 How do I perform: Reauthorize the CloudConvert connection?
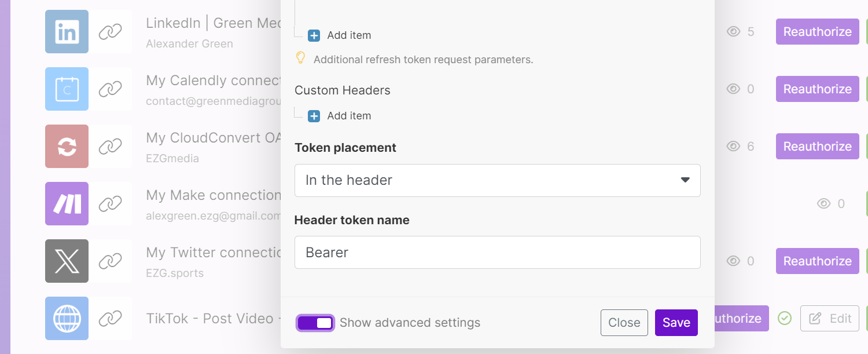coord(817,147)
